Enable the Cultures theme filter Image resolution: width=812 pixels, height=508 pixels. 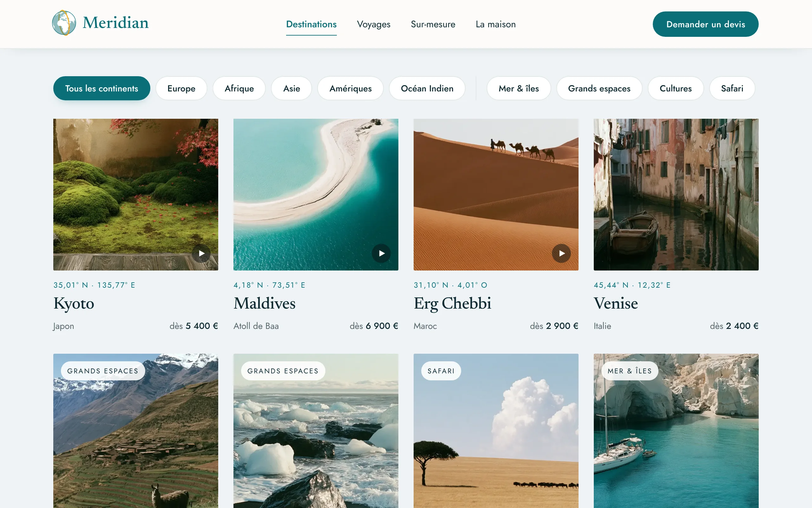[x=675, y=88]
